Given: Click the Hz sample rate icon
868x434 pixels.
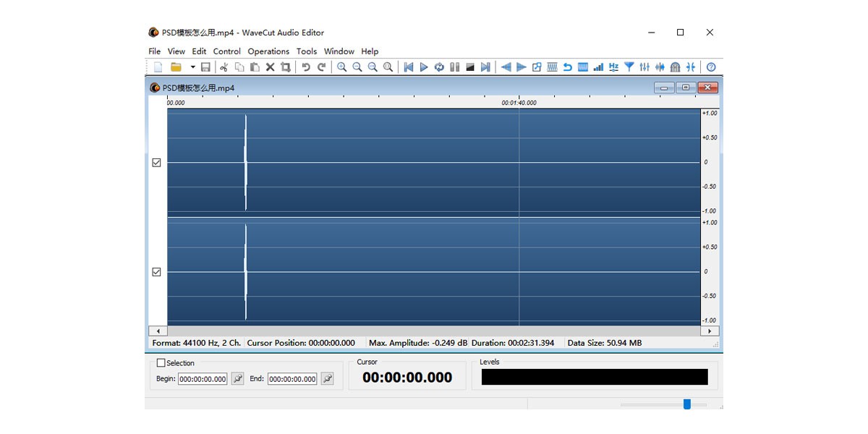Looking at the screenshot, I should (x=613, y=67).
